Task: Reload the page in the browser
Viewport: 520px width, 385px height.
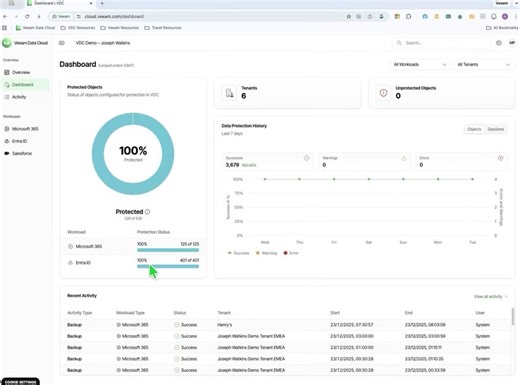Action: pyautogui.click(x=27, y=16)
